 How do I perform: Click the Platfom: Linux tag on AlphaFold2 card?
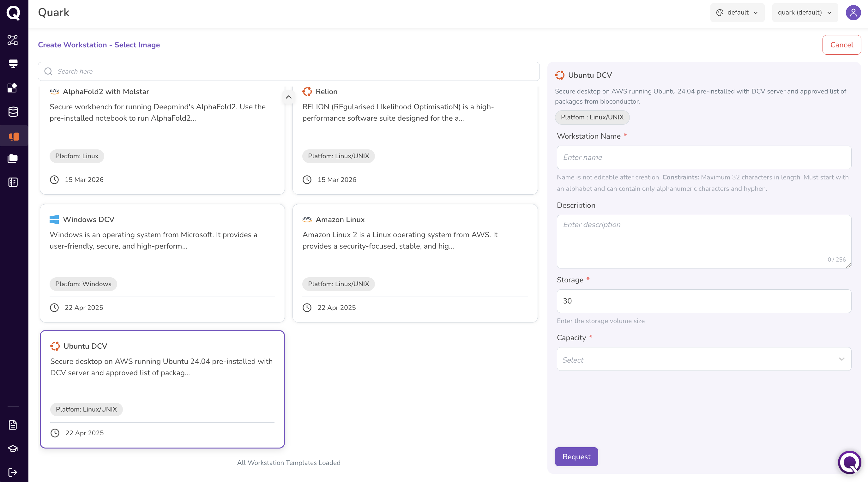77,156
